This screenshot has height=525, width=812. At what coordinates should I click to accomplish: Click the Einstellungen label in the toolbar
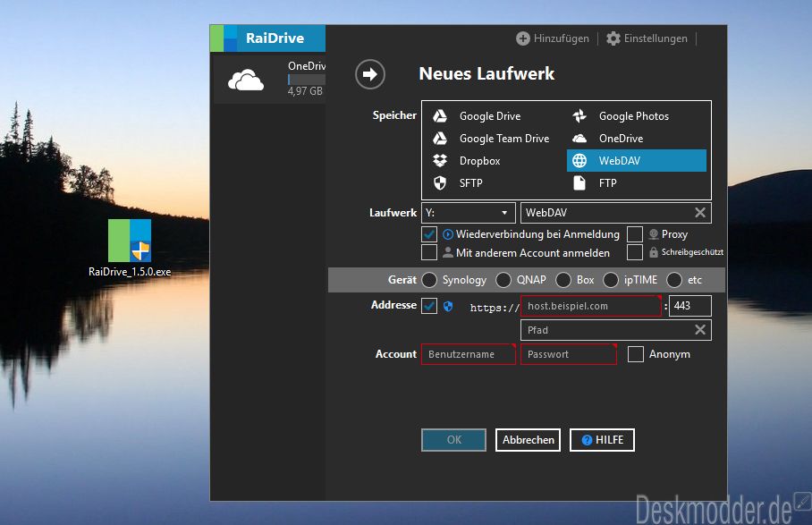coord(656,38)
